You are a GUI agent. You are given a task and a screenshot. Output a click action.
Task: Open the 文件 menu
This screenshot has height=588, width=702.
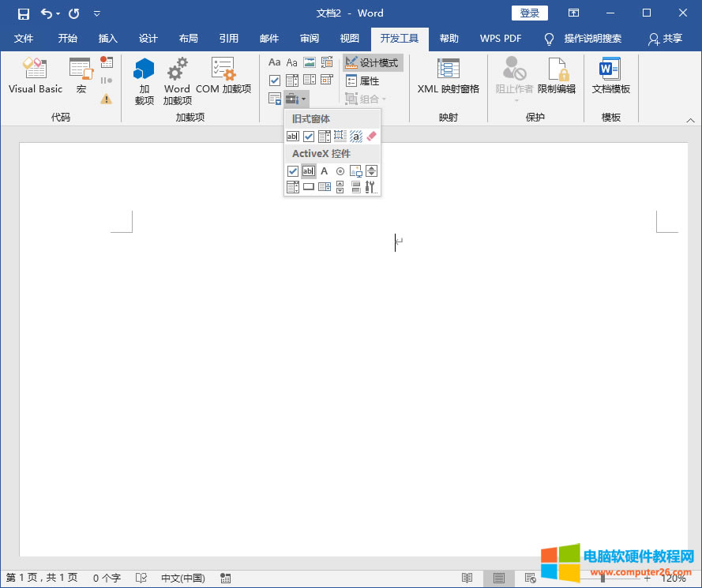pyautogui.click(x=24, y=37)
